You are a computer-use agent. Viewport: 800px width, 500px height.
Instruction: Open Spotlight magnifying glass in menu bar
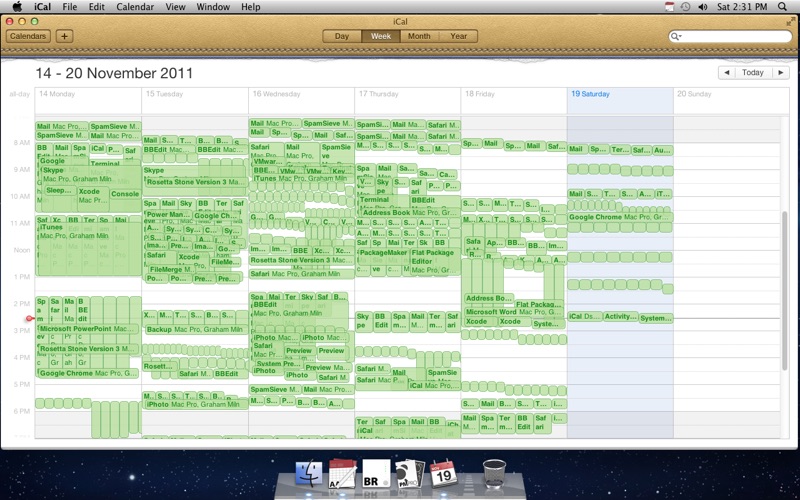point(782,7)
